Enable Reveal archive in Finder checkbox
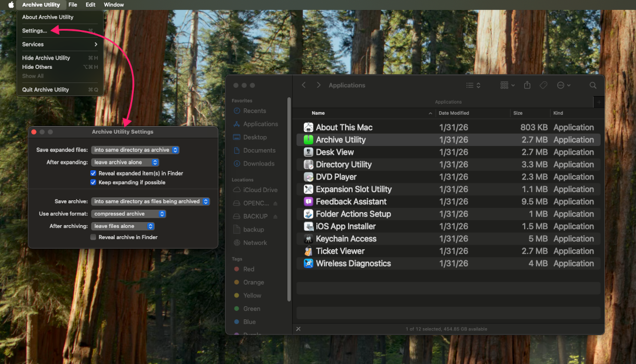 point(93,237)
